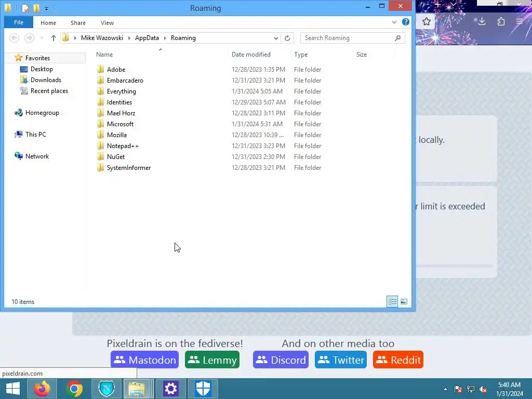Open taskbar clock showing 5:40 AM
This screenshot has width=532, height=399.
click(509, 389)
